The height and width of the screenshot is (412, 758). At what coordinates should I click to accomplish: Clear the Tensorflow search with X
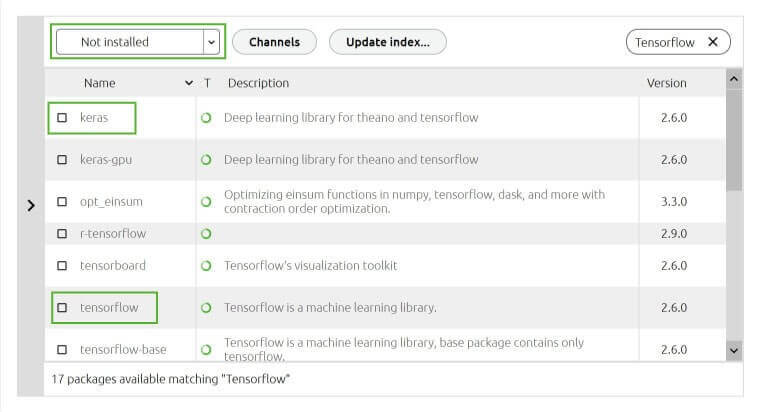713,42
